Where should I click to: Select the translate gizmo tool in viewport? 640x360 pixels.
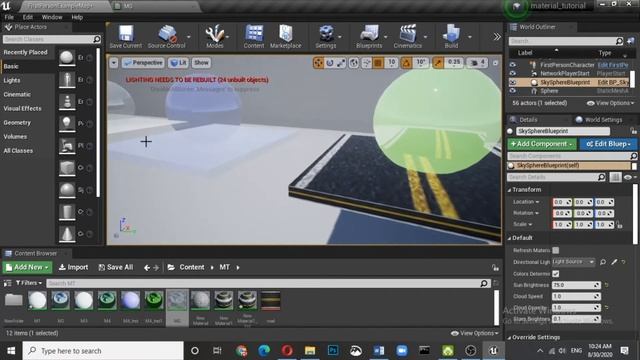(x=318, y=62)
